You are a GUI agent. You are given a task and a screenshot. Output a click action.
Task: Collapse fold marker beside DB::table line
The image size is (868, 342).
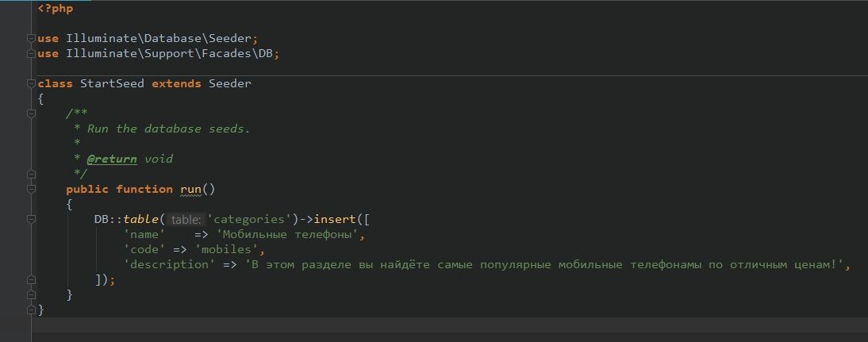point(31,219)
